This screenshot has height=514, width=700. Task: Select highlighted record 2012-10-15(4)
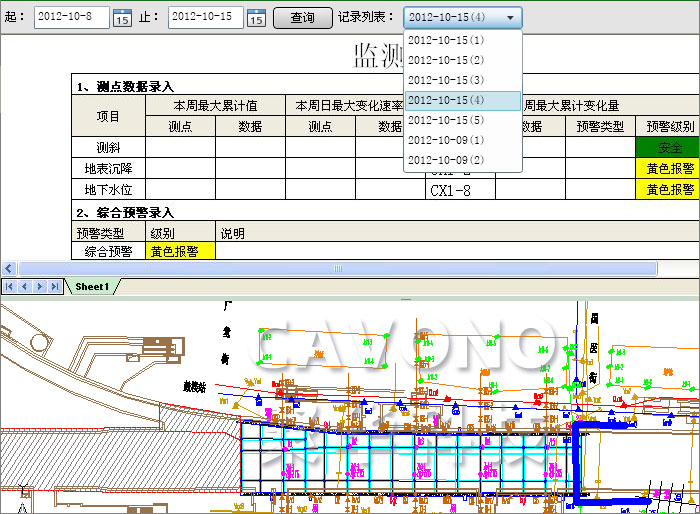pyautogui.click(x=463, y=100)
